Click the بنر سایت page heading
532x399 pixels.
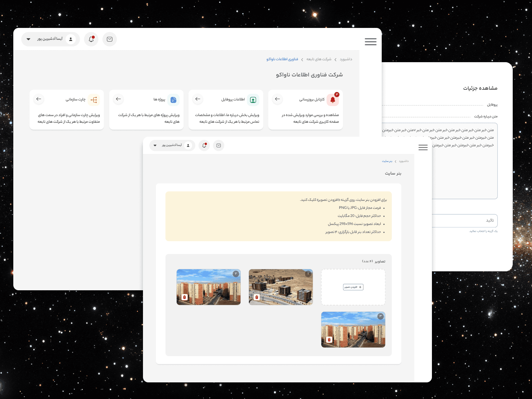click(x=393, y=173)
